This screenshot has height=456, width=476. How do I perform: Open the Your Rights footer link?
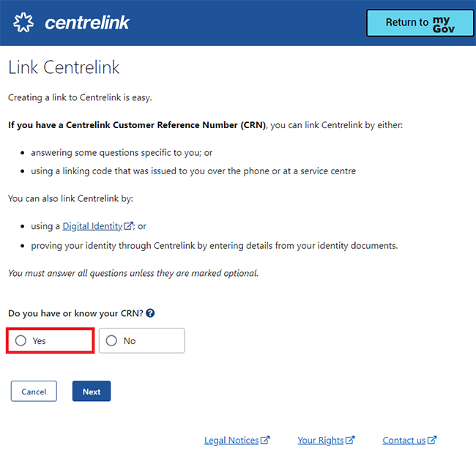coord(321,440)
